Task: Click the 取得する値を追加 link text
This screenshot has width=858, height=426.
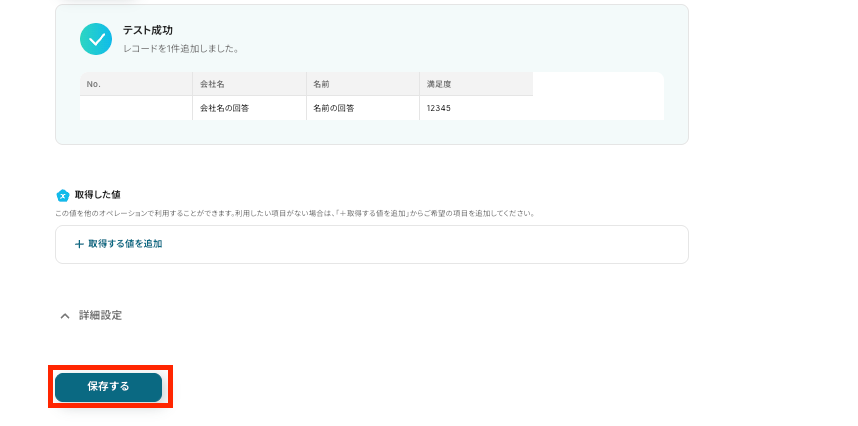Action: click(x=124, y=244)
